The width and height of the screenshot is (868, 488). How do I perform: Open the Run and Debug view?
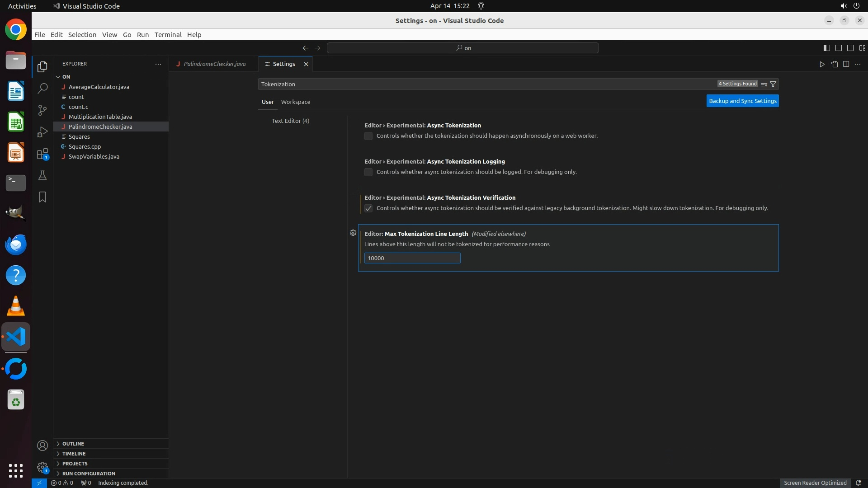click(x=42, y=132)
